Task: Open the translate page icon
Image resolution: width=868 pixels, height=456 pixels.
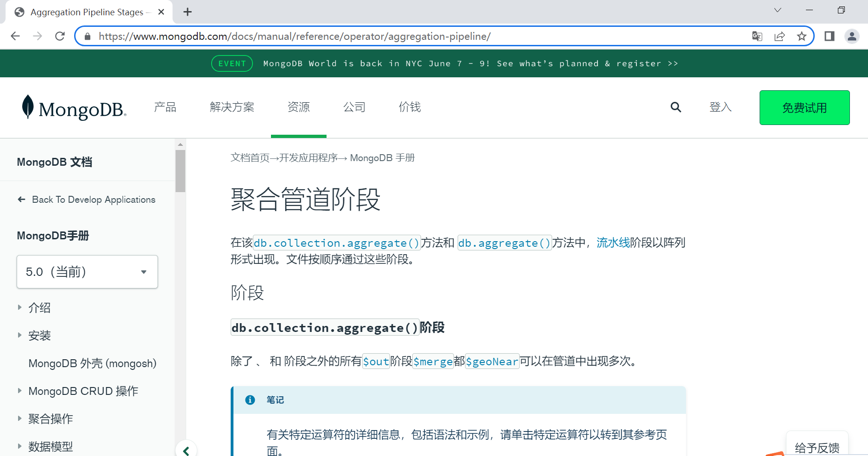Action: 757,36
